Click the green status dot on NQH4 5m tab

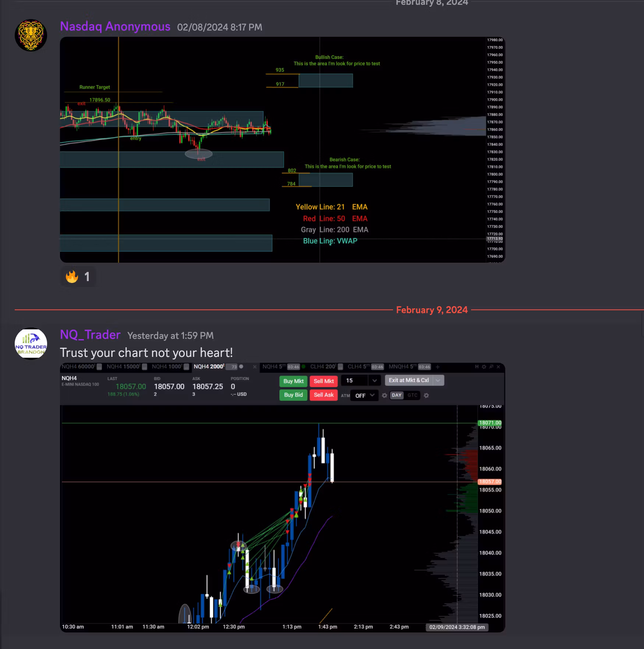[303, 366]
